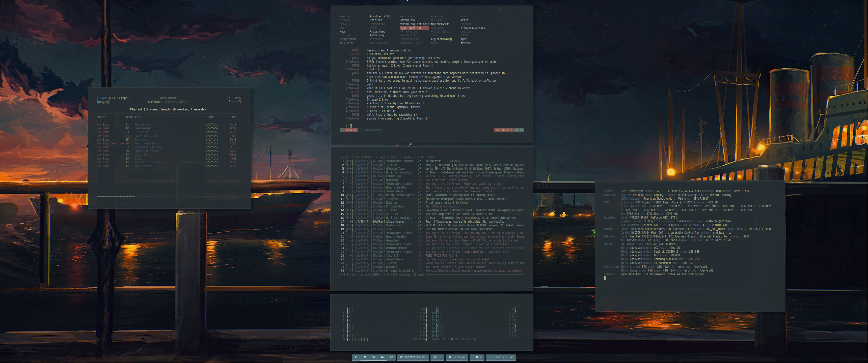The image size is (868, 363).
Task: Open Dropbox 'Karl made changes' email
Action: point(432,267)
